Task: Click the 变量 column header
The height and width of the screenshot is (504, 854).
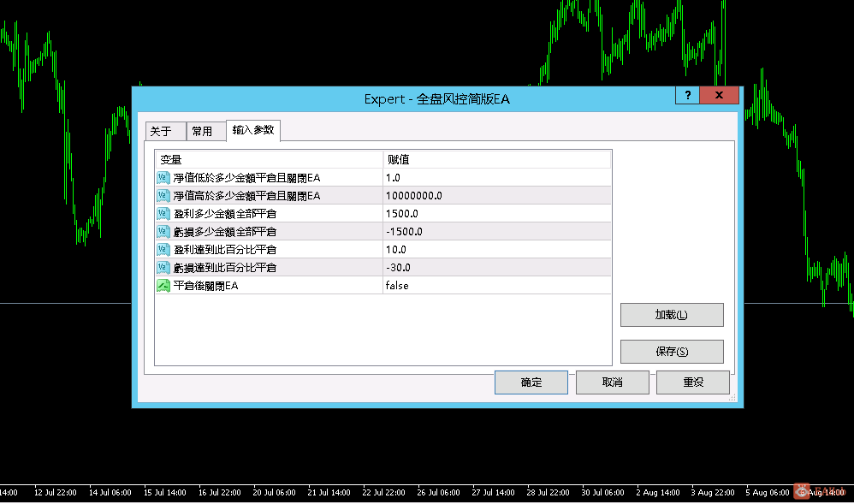Action: pos(269,160)
